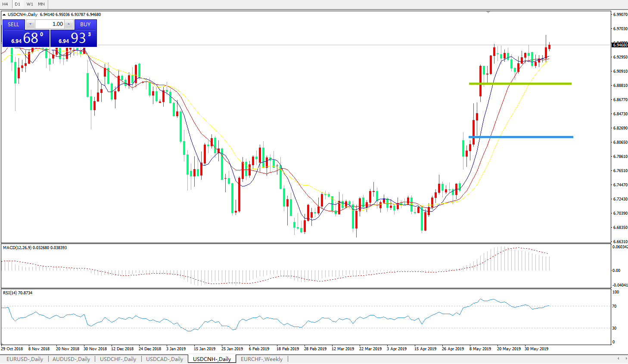Click the 1.00 volume input field
The height and width of the screenshot is (364, 628).
[50, 25]
